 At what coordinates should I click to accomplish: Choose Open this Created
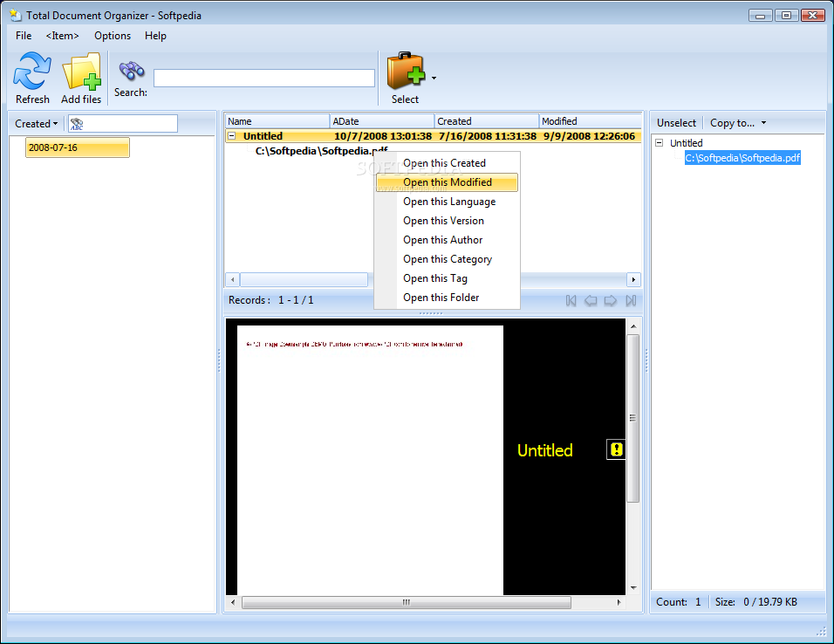pyautogui.click(x=447, y=163)
